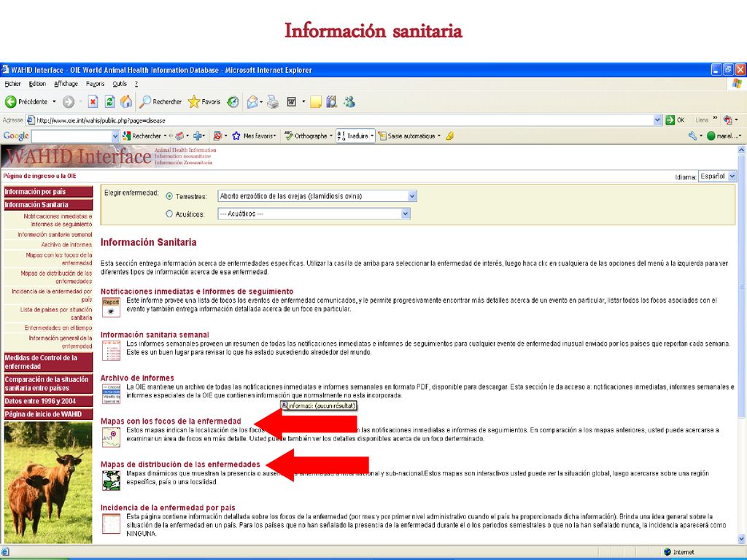The image size is (747, 560).
Task: Expand the Google search box dropdown
Action: [x=115, y=136]
